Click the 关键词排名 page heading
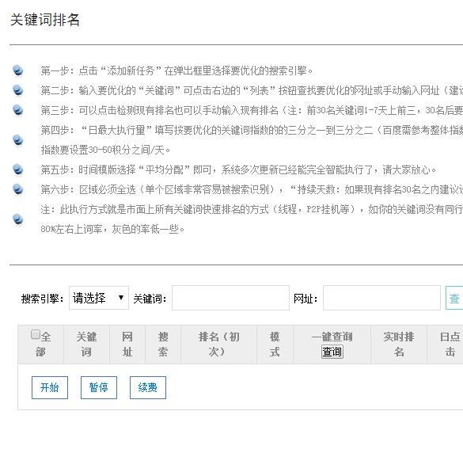Screen dimensions: 463x476 click(45, 20)
